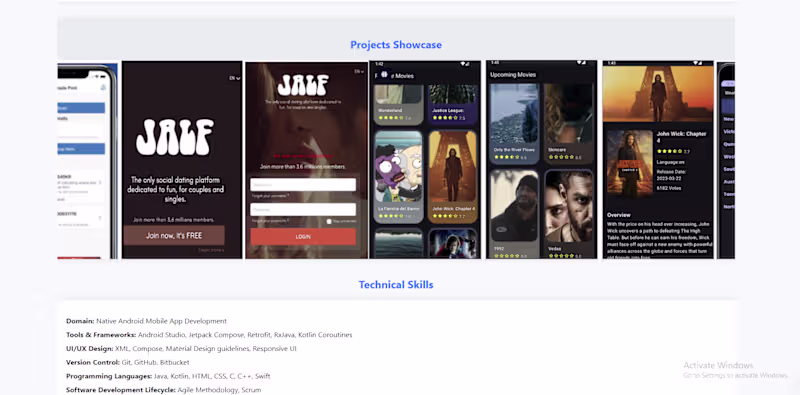Select the Vedaa movie card
Image resolution: width=800 pixels, height=395 pixels.
click(x=569, y=214)
